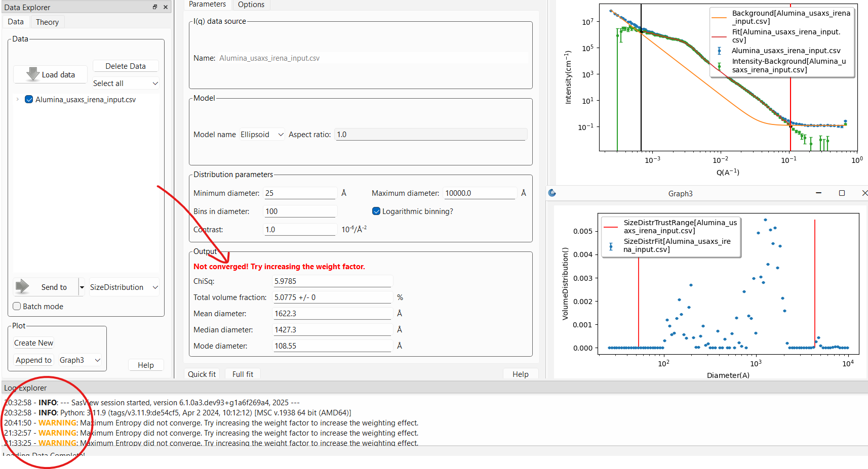Open the SizeDistribution perspective dropdown
Viewport: 868px width, 469px height.
[124, 287]
